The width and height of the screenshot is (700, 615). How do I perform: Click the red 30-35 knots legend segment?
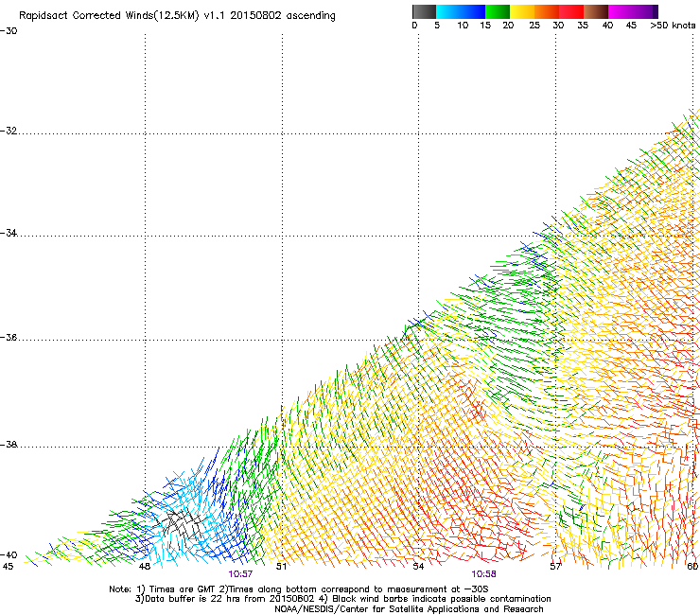click(571, 11)
